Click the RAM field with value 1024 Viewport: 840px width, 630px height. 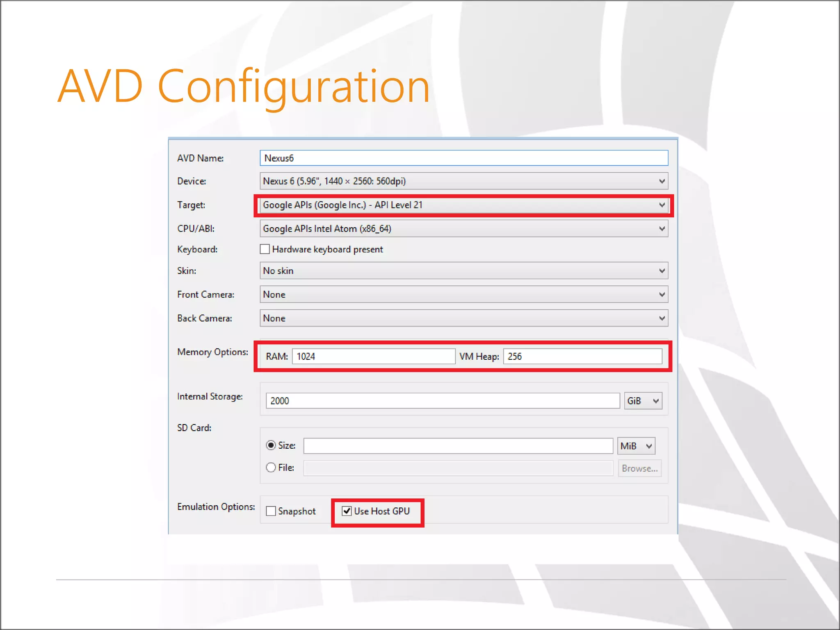tap(374, 356)
